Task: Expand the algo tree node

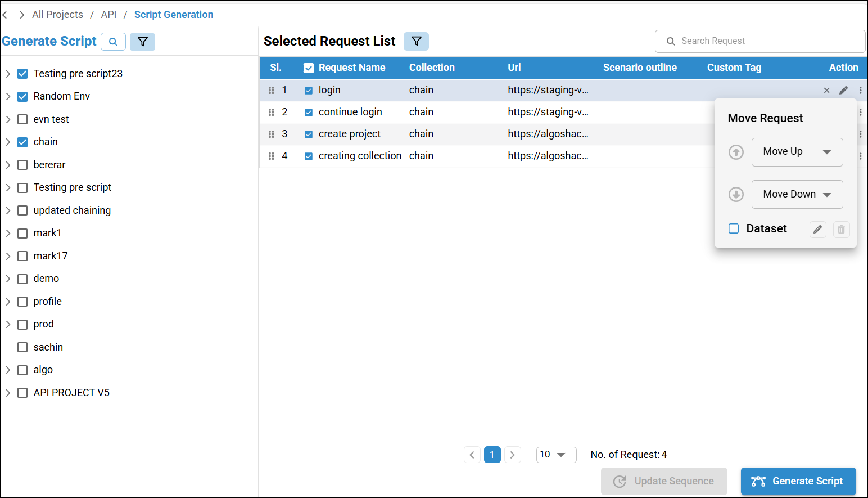Action: pyautogui.click(x=8, y=370)
